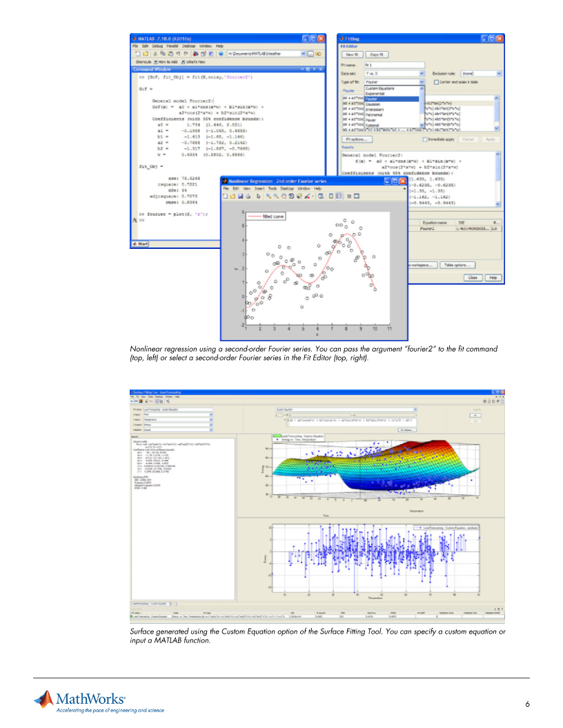563x728 pixels.
Task: Enable the Immediate apply checkbox
Action: pos(424,139)
